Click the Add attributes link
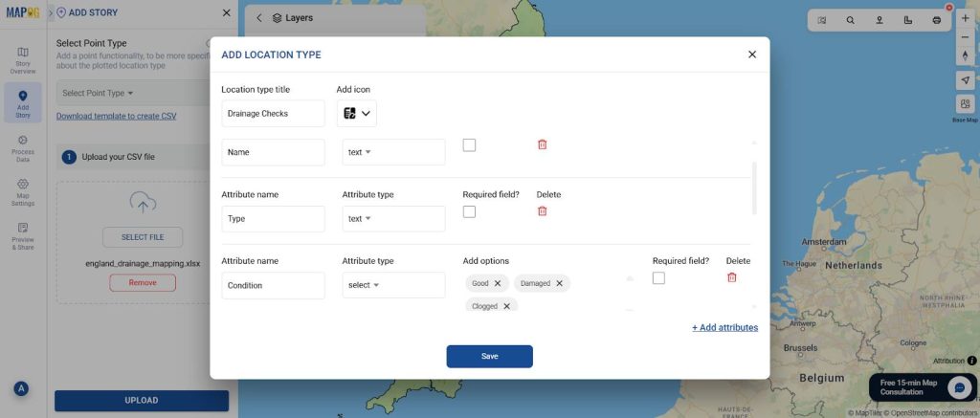 pos(724,327)
